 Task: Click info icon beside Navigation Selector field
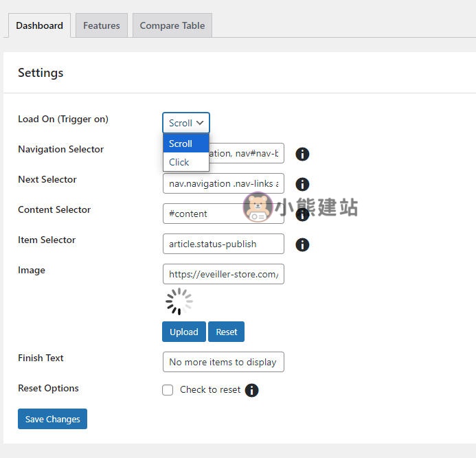(302, 154)
